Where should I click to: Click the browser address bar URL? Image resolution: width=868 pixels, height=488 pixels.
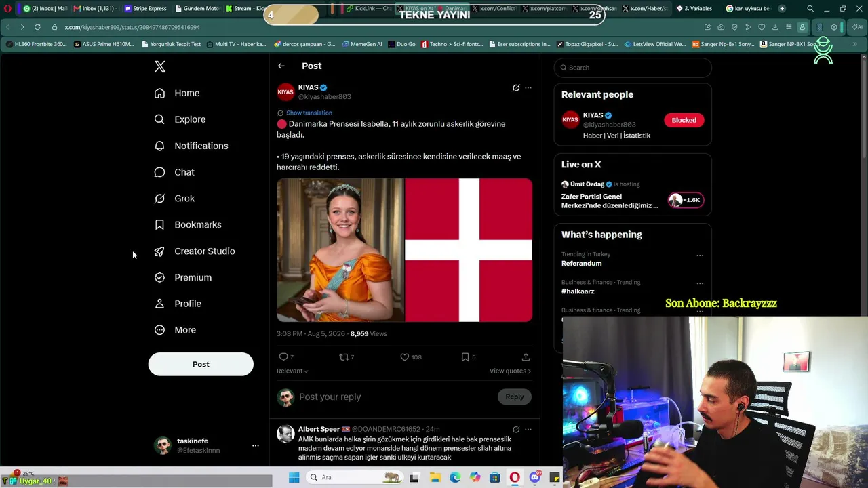pyautogui.click(x=132, y=27)
